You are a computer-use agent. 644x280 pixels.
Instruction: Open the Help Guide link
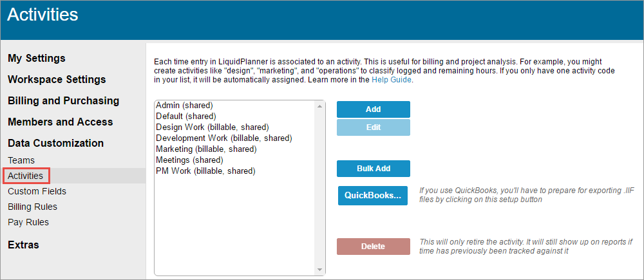click(392, 80)
